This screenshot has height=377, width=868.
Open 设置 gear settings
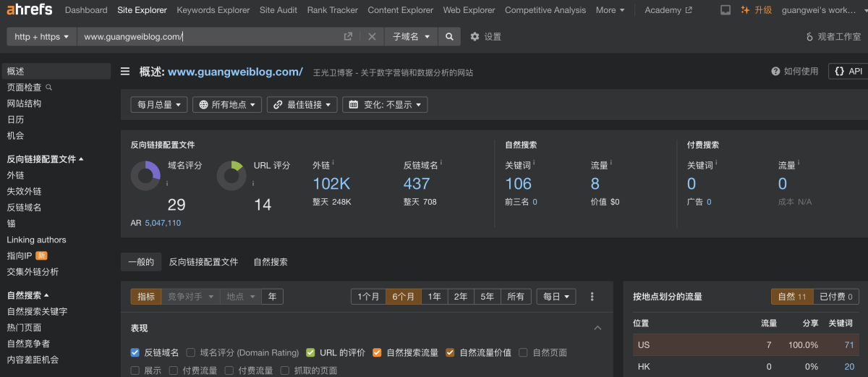coord(485,36)
